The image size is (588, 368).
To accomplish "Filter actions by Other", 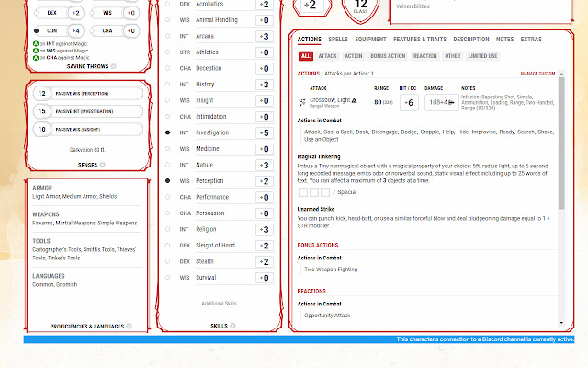I will pyautogui.click(x=453, y=56).
